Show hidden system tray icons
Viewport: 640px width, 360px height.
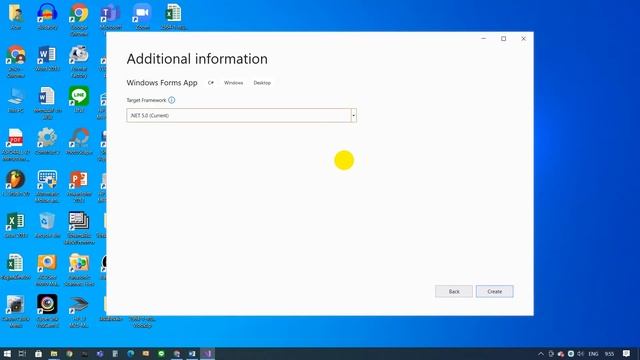(541, 354)
